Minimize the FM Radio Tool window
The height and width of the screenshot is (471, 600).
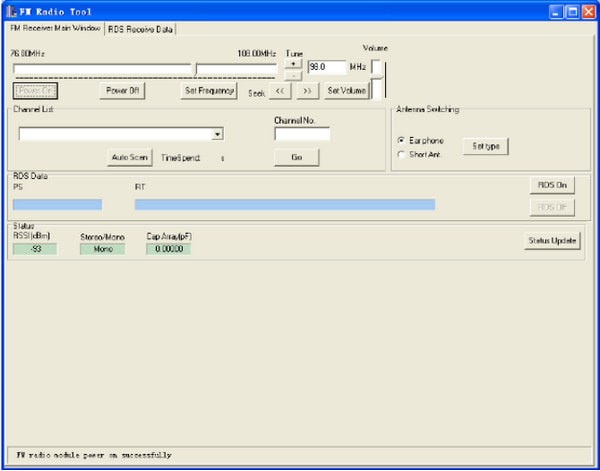(x=556, y=10)
